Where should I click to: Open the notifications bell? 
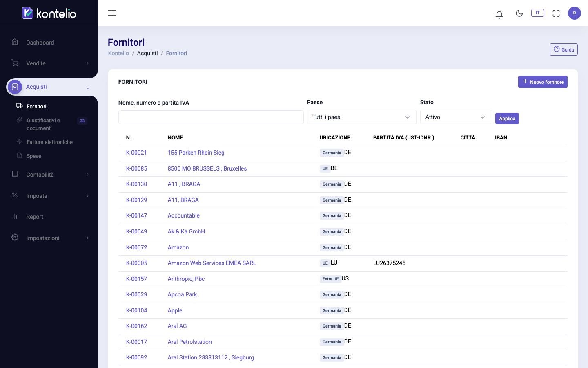pos(499,15)
